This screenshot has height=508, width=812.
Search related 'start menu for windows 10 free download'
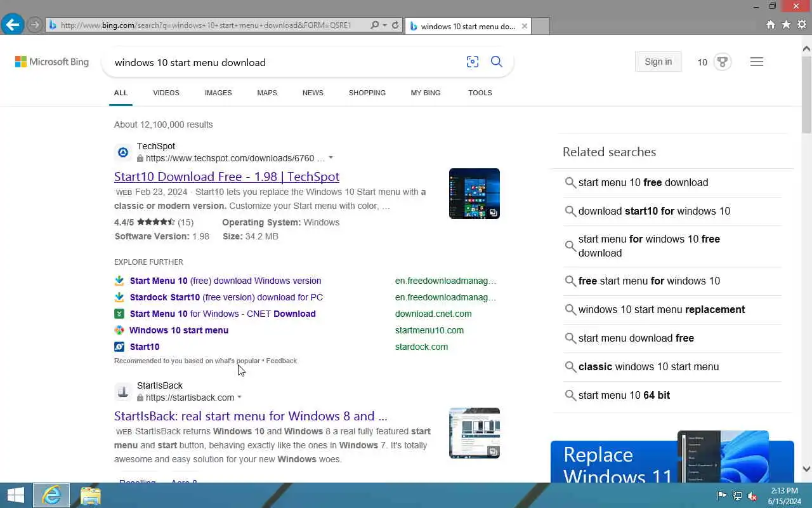pyautogui.click(x=672, y=246)
